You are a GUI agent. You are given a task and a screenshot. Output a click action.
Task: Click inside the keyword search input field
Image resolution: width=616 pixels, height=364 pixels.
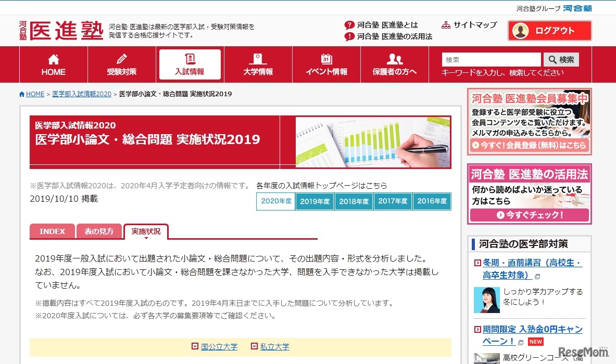pyautogui.click(x=489, y=59)
